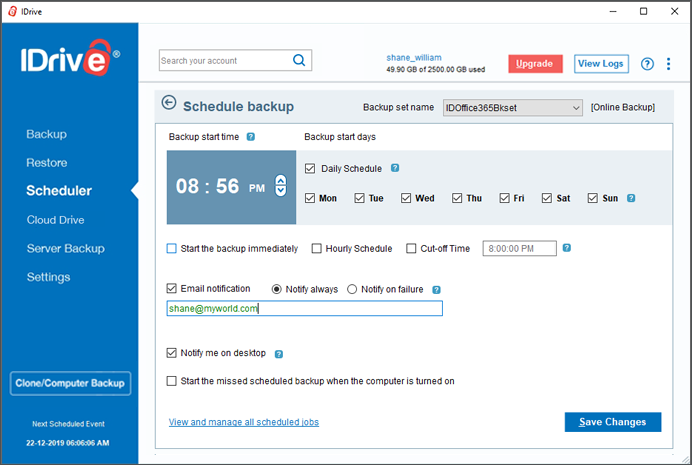Click help icon next to Cut-off Time field

(567, 248)
